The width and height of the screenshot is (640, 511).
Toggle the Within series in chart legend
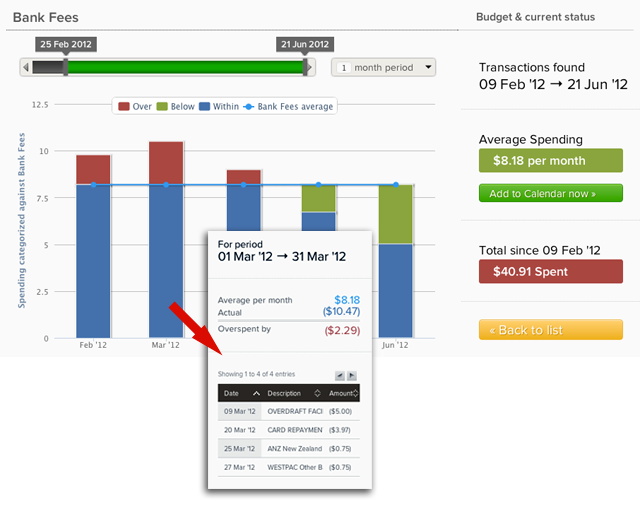222,106
